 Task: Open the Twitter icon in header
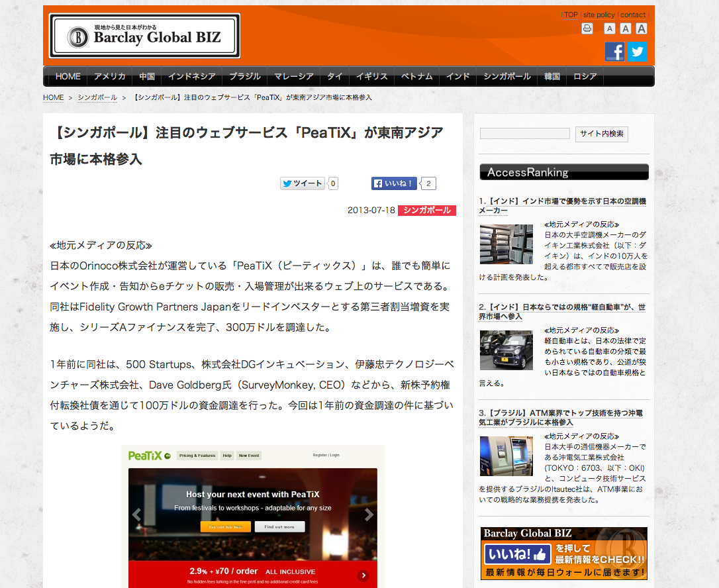coord(638,52)
